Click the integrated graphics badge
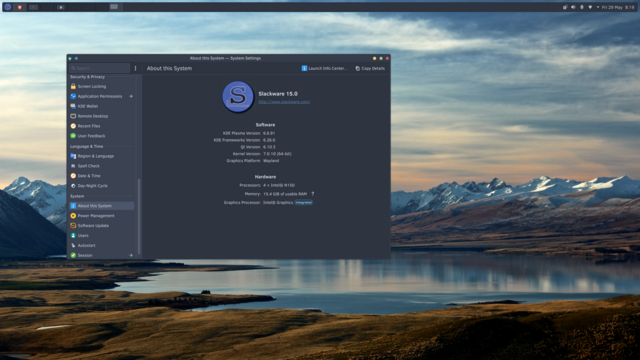 point(304,202)
